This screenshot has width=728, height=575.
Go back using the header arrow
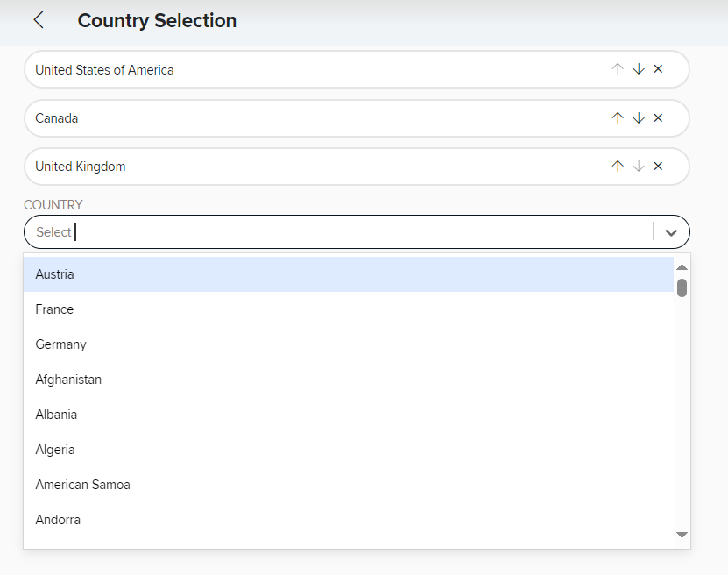39,20
